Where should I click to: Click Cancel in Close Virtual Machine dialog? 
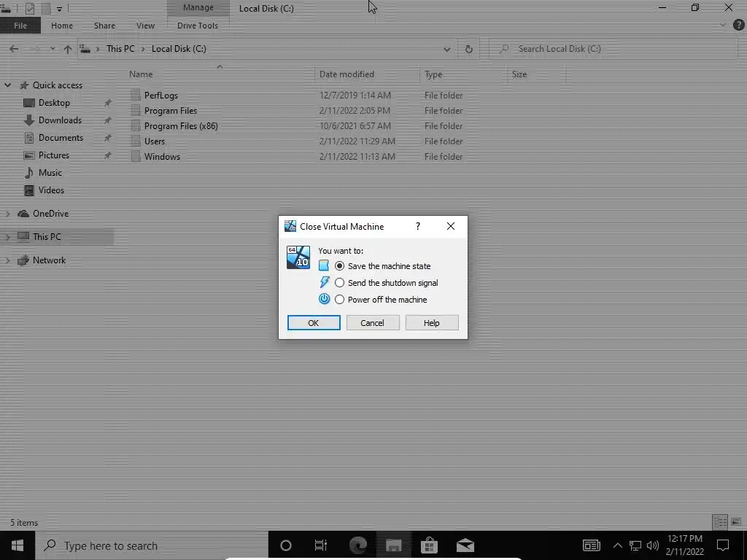coord(373,323)
